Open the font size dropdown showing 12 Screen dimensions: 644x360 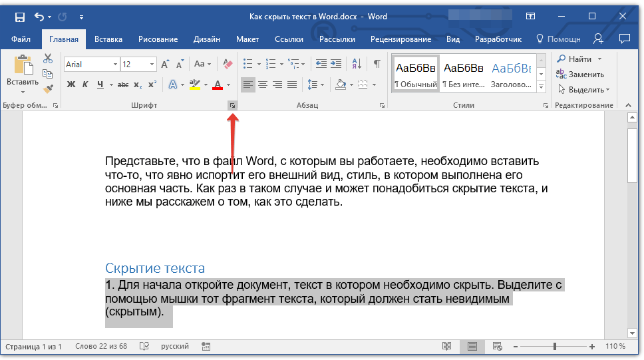coord(152,65)
